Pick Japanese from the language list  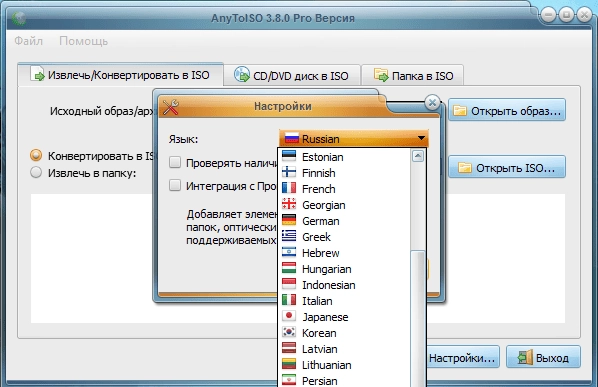click(345, 317)
